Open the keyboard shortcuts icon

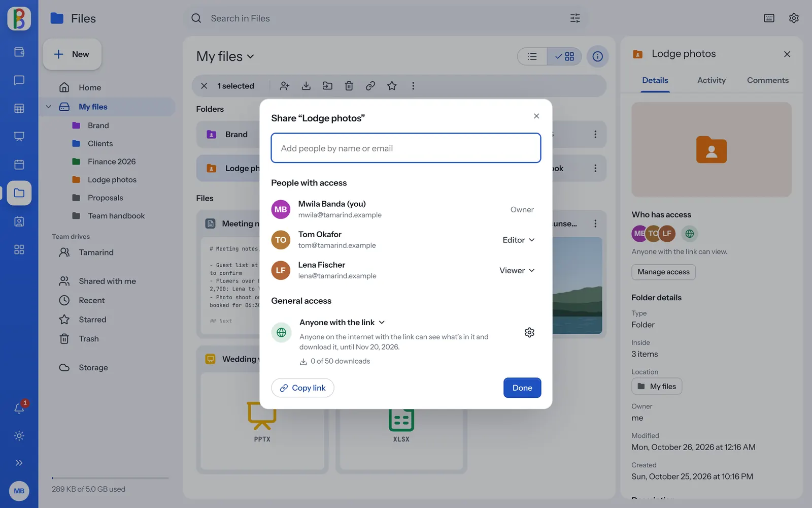coord(769,18)
